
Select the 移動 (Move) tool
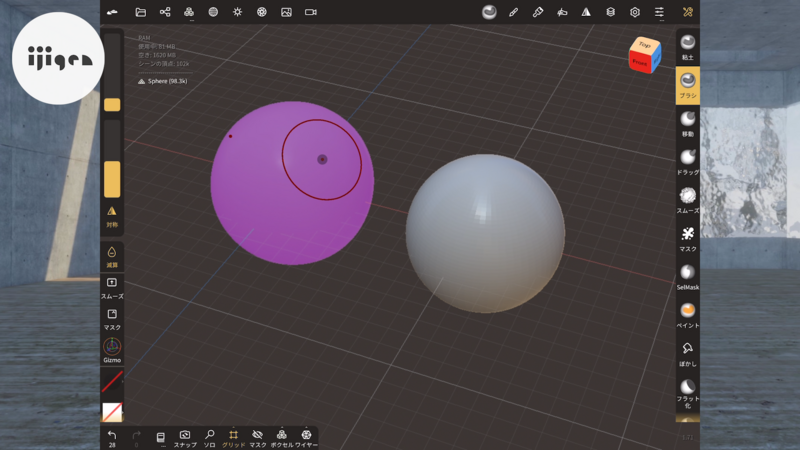coord(688,124)
